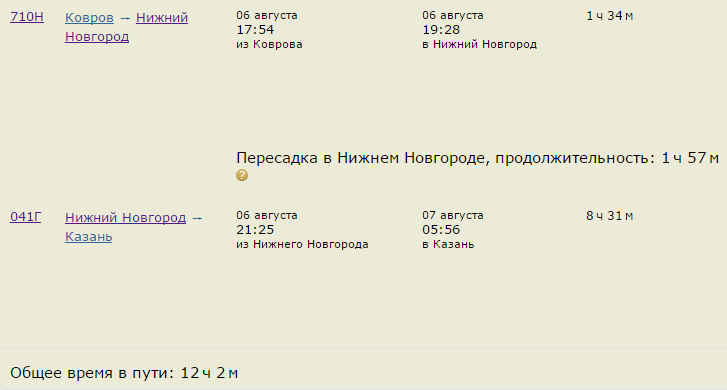Open train number 041Г link
This screenshot has height=390, width=727.
point(26,217)
